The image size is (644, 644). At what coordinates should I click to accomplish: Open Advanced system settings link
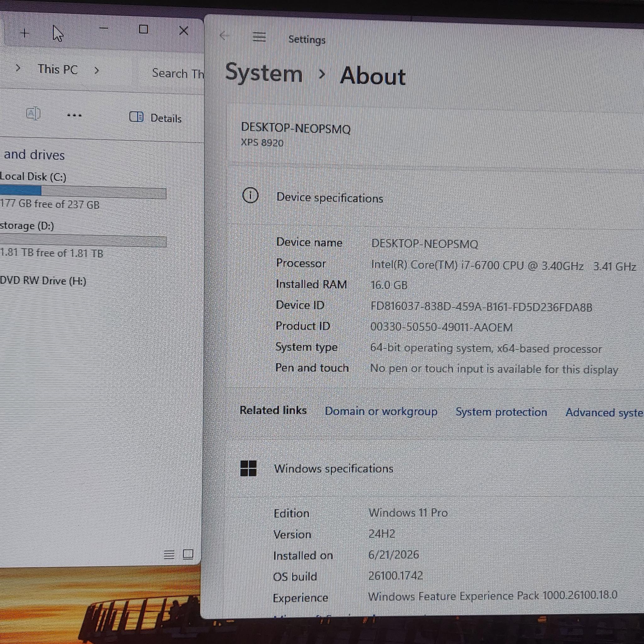604,413
